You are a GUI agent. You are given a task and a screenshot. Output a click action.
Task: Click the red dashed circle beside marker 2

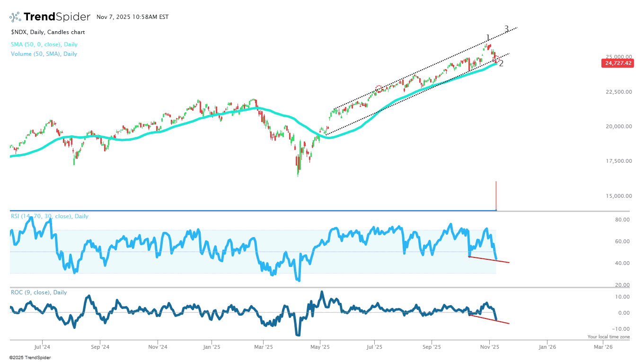[496, 59]
